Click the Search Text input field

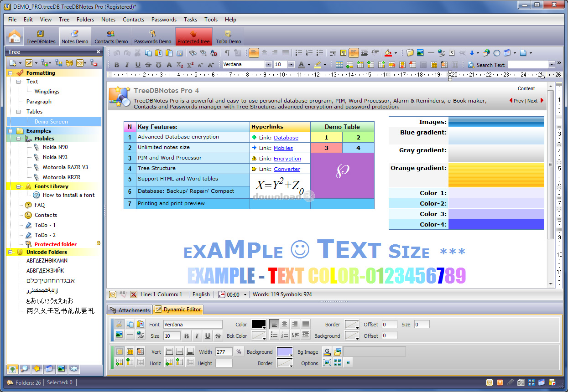pos(527,65)
